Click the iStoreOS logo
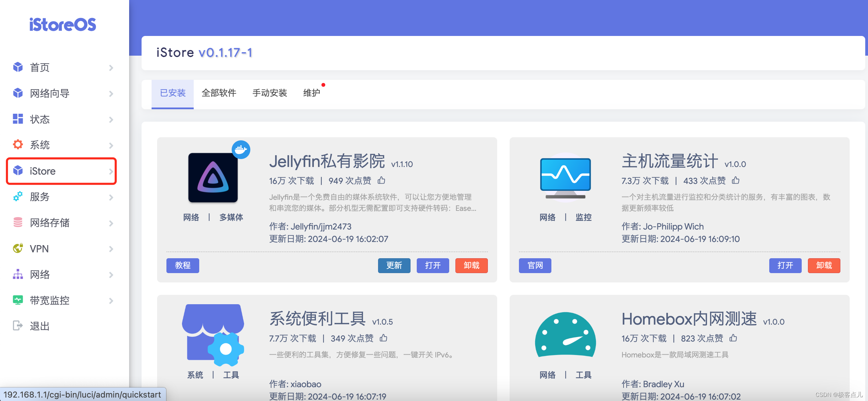This screenshot has height=401, width=868. (x=62, y=25)
